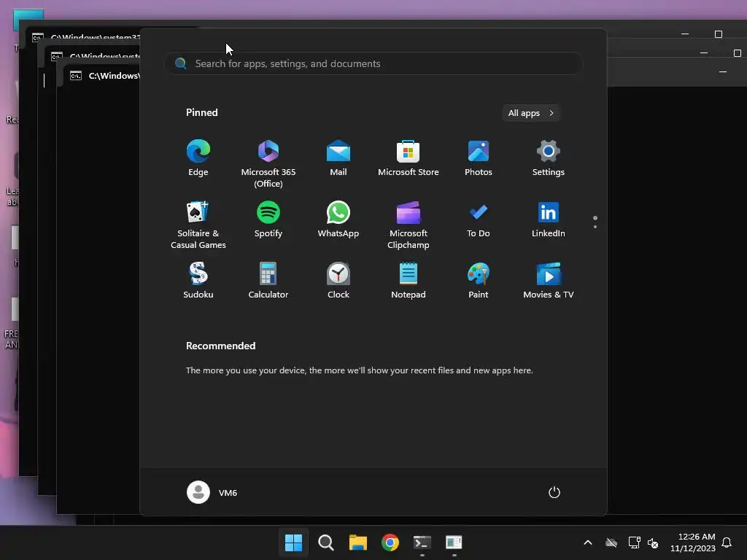Launch Microsoft Clipchamp
747x560 pixels.
point(409,225)
